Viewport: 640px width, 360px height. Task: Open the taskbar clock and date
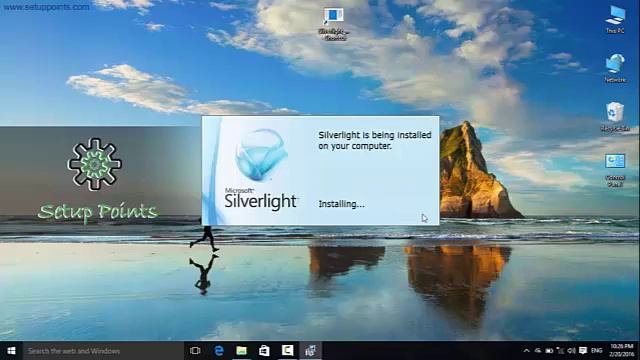click(x=621, y=351)
